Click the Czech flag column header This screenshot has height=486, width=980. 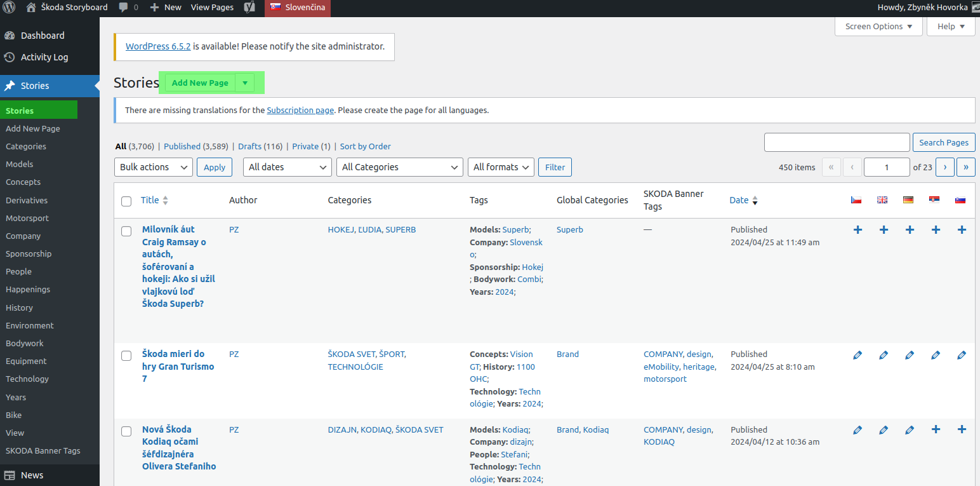856,200
